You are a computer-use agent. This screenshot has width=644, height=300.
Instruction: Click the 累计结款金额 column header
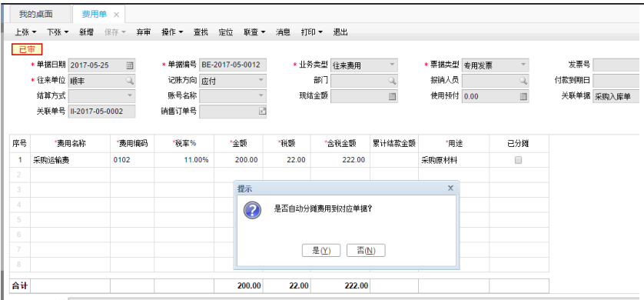(394, 143)
